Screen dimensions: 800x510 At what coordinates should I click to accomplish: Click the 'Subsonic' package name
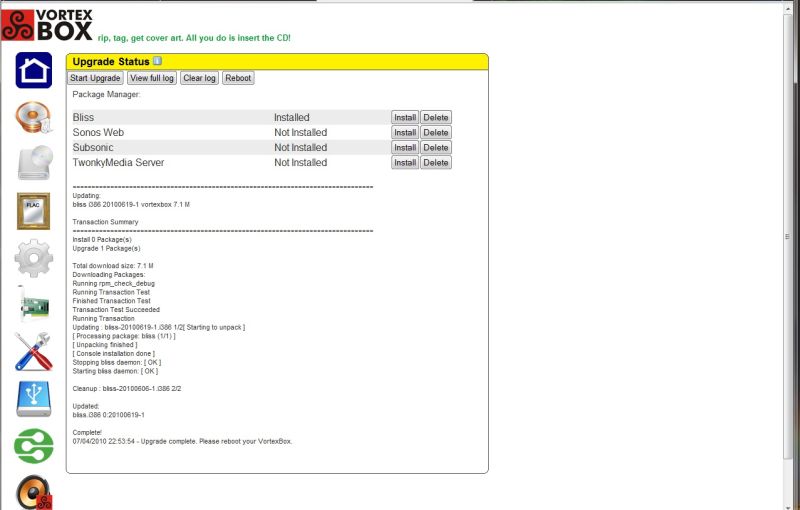tap(93, 147)
